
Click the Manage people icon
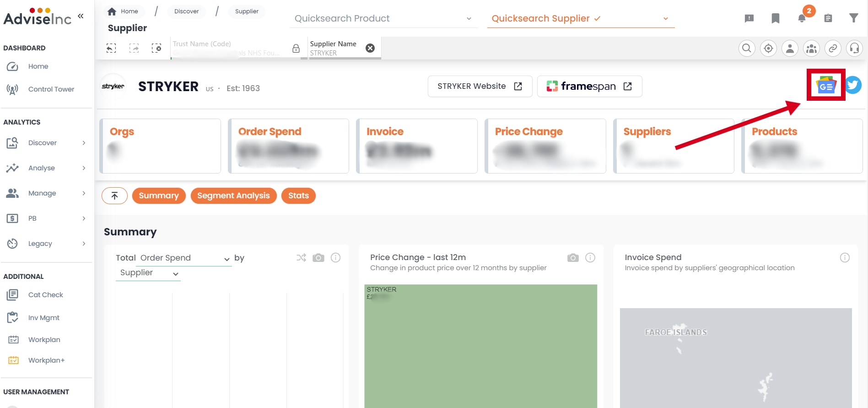(12, 193)
